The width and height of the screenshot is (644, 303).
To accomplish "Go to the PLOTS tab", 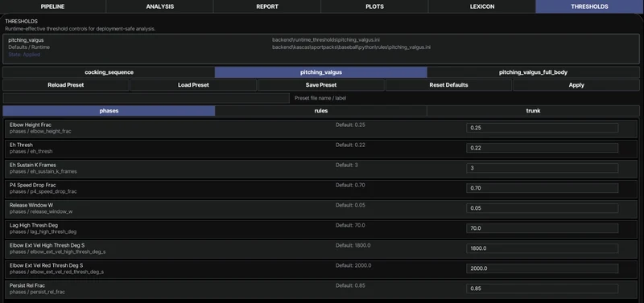I will pyautogui.click(x=374, y=6).
